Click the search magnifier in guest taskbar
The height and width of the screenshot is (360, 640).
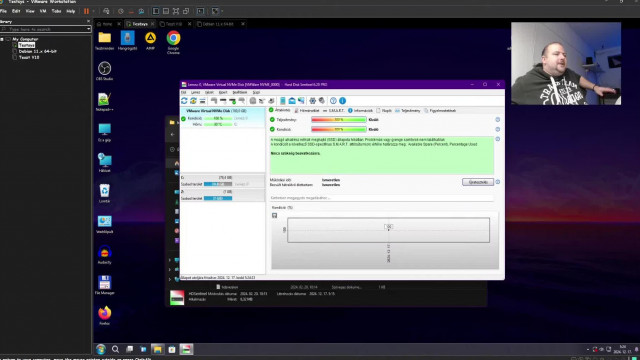116,349
